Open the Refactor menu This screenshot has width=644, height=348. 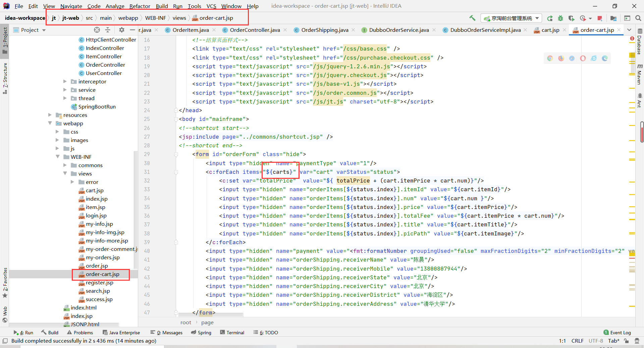coord(140,6)
